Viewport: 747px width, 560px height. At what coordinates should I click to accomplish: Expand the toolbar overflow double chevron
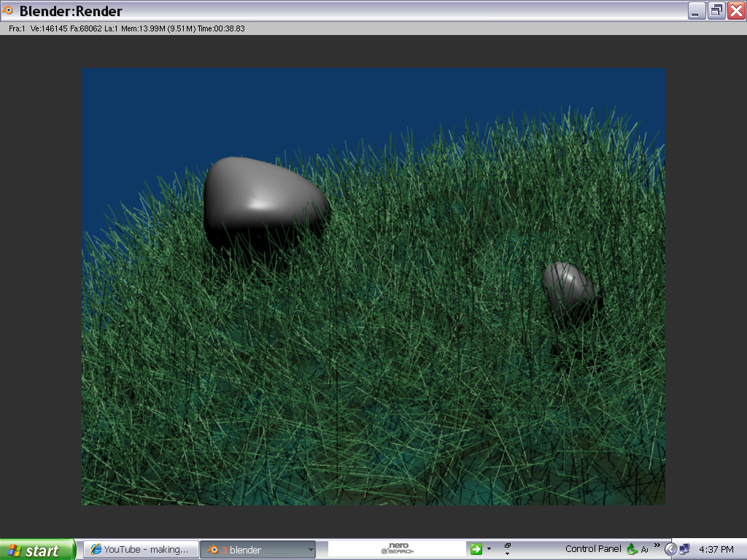coord(657,545)
